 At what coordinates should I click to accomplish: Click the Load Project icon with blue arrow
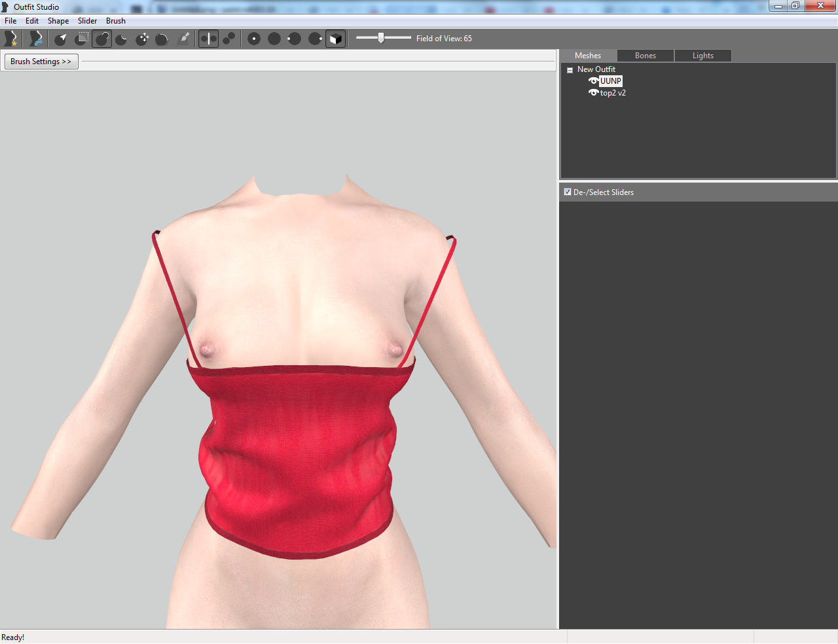pos(35,39)
